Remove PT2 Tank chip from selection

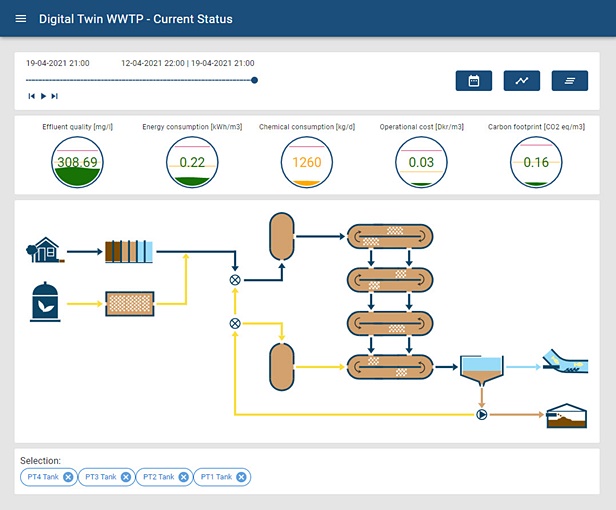[x=183, y=477]
